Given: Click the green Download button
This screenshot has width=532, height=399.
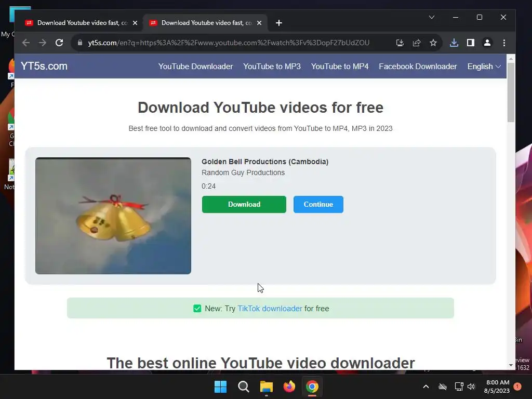Looking at the screenshot, I should tap(244, 204).
